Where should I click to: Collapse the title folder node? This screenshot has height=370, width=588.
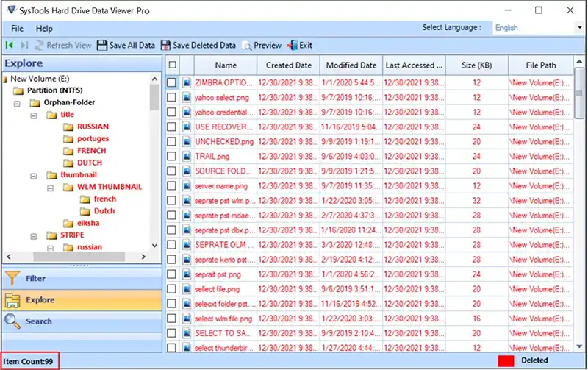[34, 115]
